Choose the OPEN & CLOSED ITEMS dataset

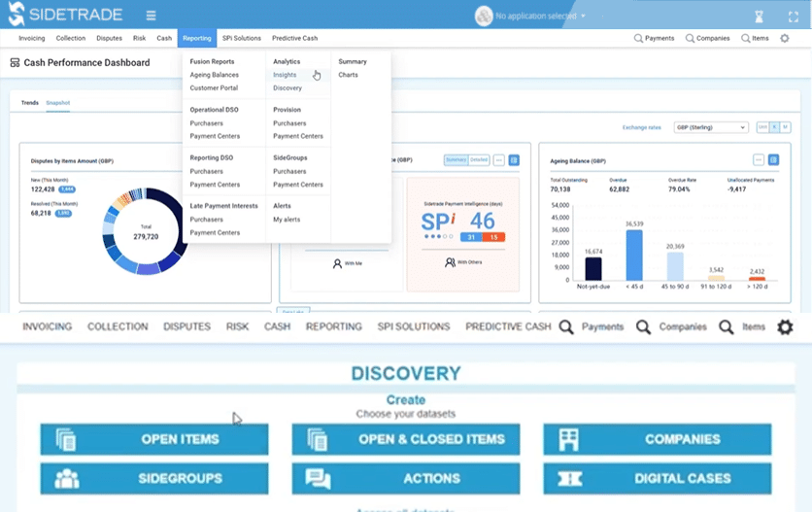(x=406, y=439)
